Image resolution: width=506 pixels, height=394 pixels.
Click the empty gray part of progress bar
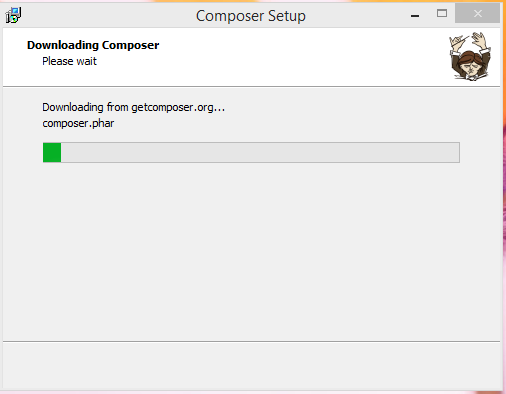pyautogui.click(x=260, y=152)
